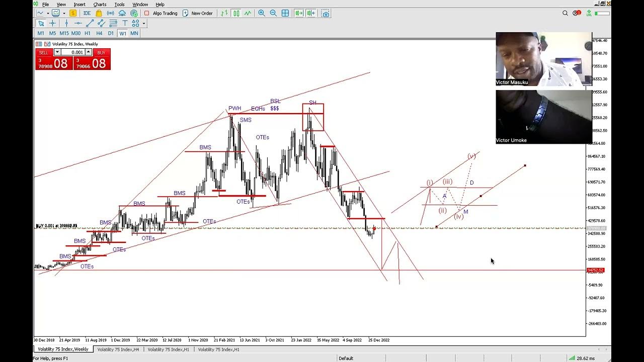The width and height of the screenshot is (644, 362).
Task: Open the search magnifier icon
Action: (x=565, y=13)
